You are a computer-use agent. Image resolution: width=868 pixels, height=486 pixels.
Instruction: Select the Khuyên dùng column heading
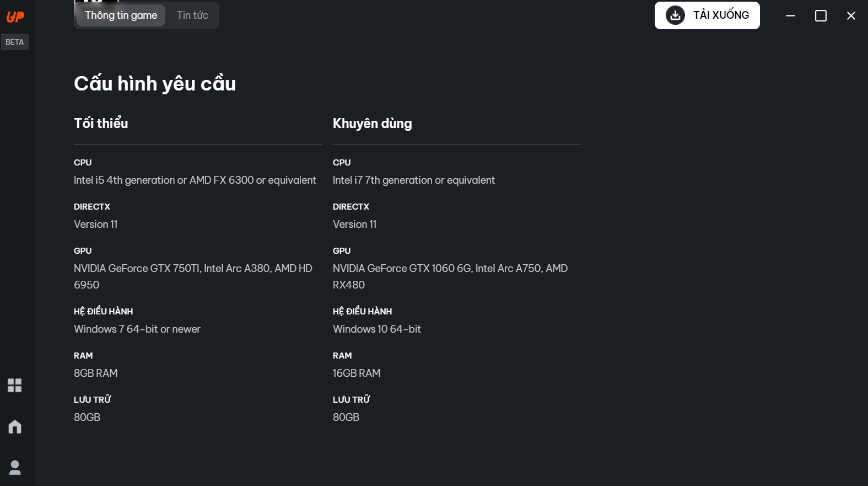(x=372, y=124)
